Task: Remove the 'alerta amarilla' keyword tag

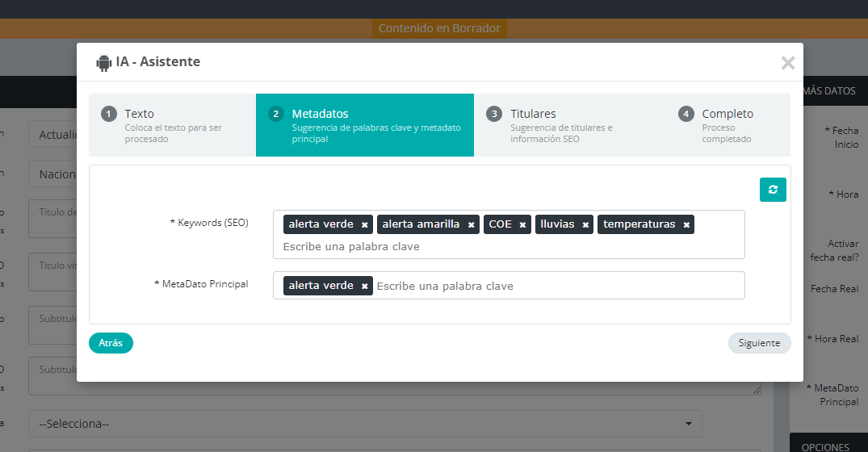Action: click(471, 225)
